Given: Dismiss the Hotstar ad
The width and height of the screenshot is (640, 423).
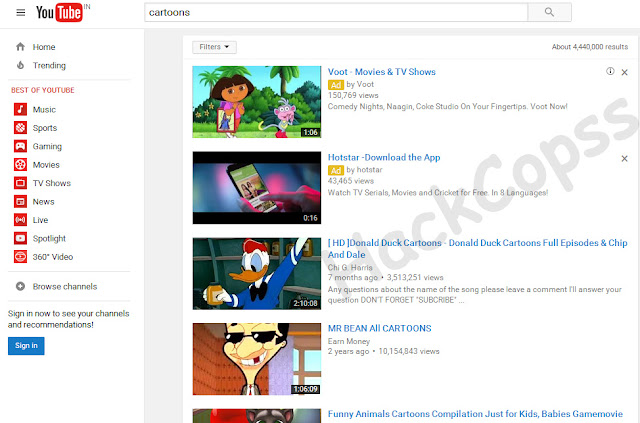Looking at the screenshot, I should click(x=624, y=158).
